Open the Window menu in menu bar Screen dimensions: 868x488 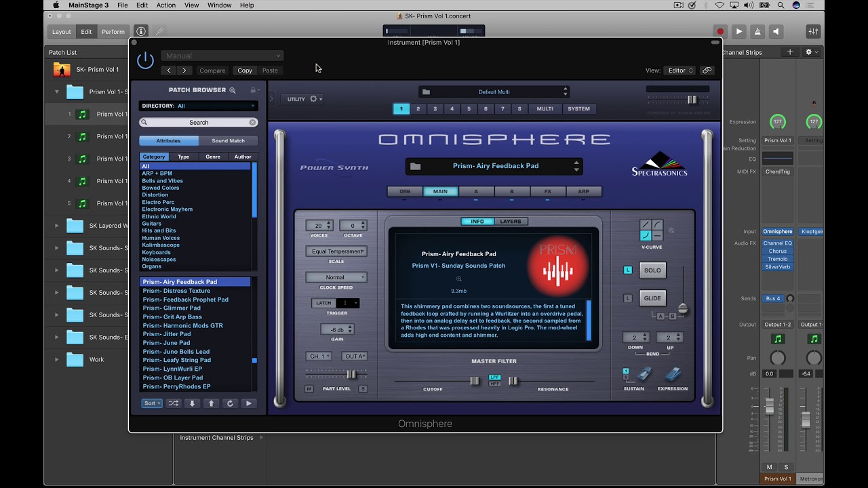click(219, 5)
